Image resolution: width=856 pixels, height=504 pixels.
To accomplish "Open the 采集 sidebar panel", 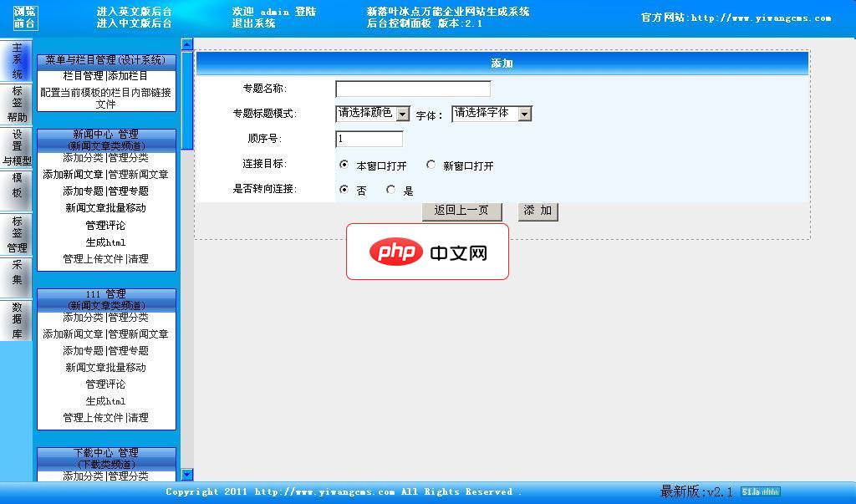I will pyautogui.click(x=15, y=277).
